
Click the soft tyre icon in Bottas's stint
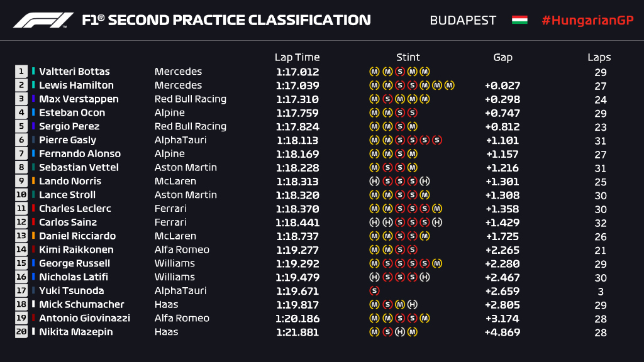point(399,72)
